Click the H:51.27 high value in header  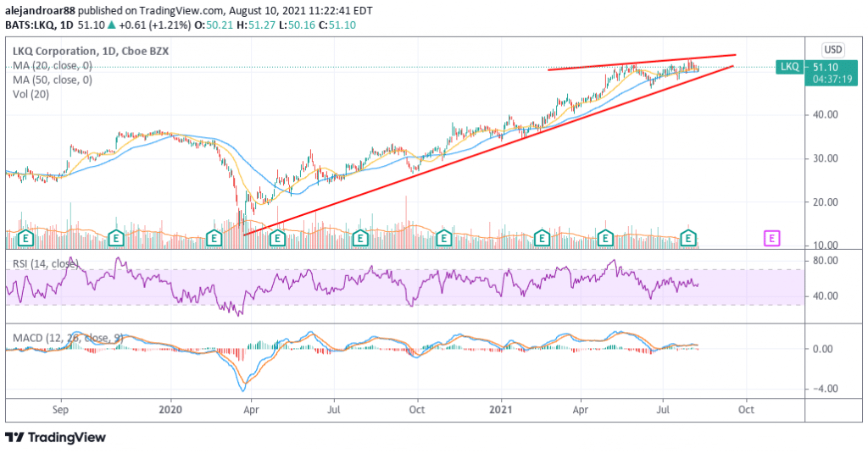(256, 25)
